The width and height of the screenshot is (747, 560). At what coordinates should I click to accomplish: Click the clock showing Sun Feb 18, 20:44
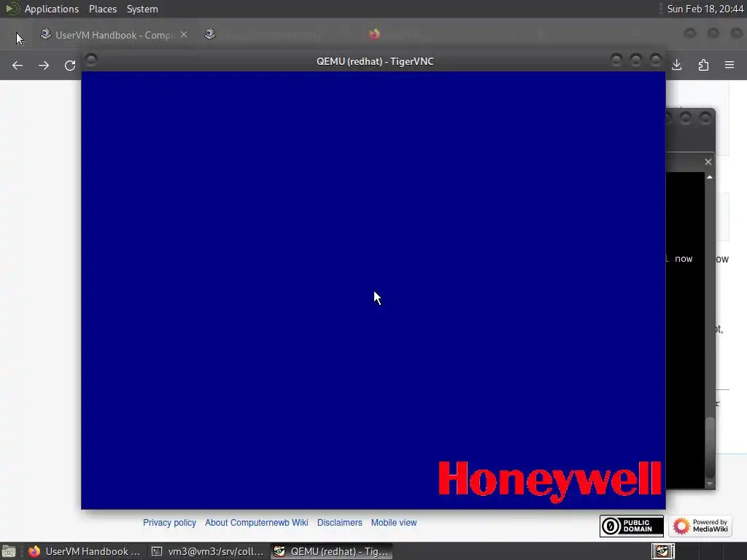pyautogui.click(x=705, y=9)
